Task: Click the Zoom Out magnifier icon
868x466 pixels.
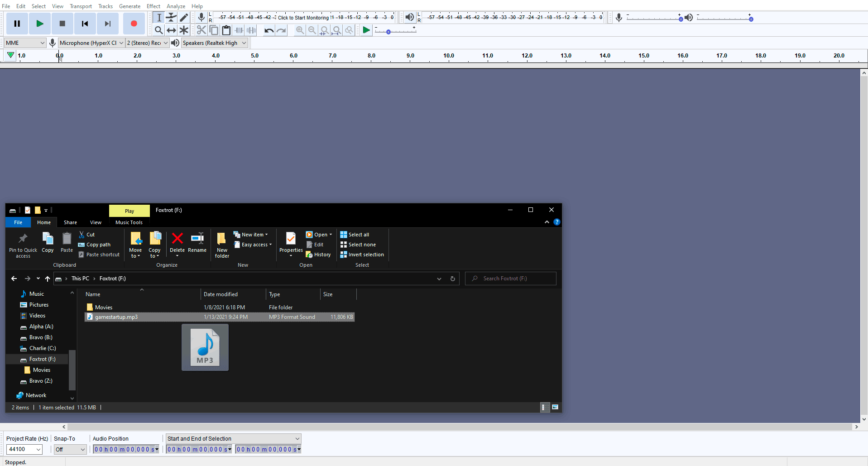Action: 312,30
